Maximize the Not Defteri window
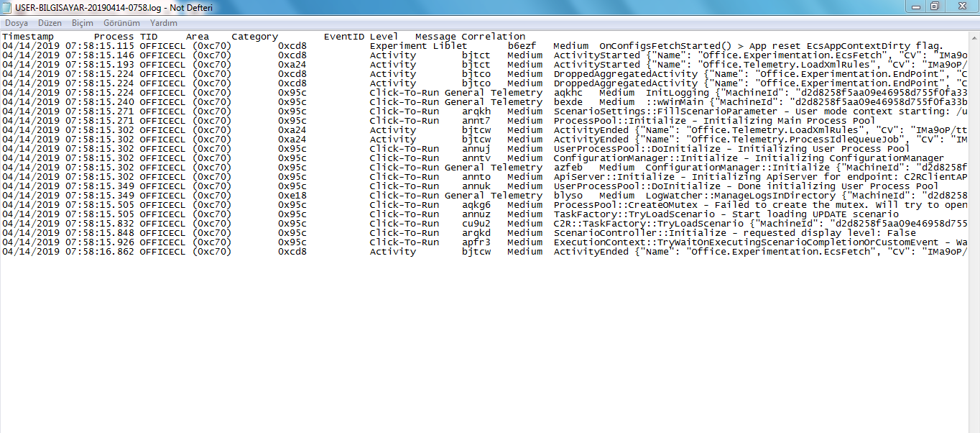 click(x=935, y=6)
